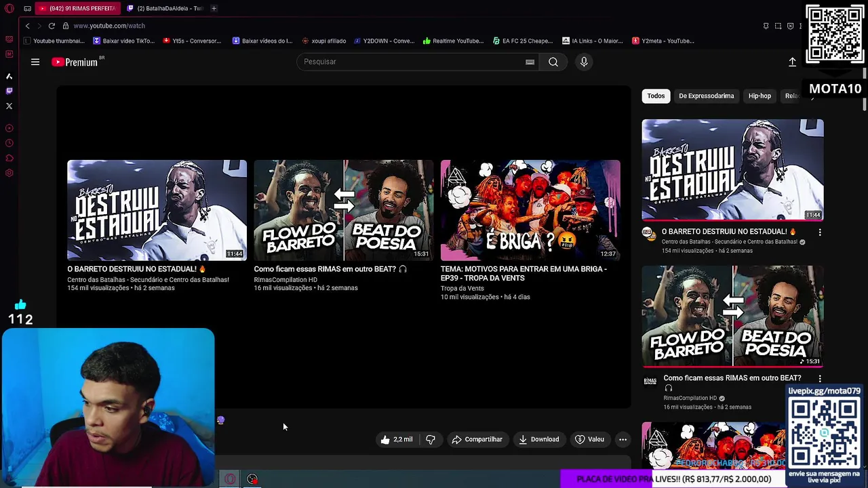868x488 pixels.
Task: Open endscreen thumbnail BARRETO DESTRUIU NO ESTADUAL
Action: point(157,210)
